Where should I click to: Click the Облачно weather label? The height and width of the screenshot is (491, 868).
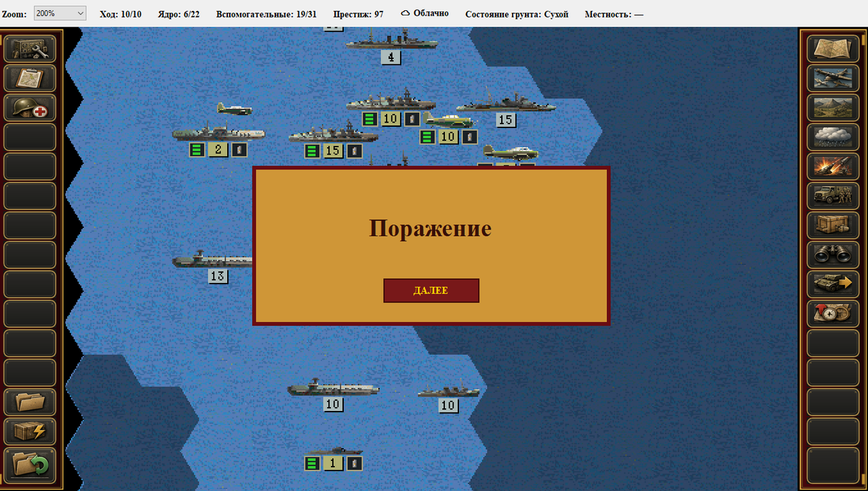coord(431,14)
